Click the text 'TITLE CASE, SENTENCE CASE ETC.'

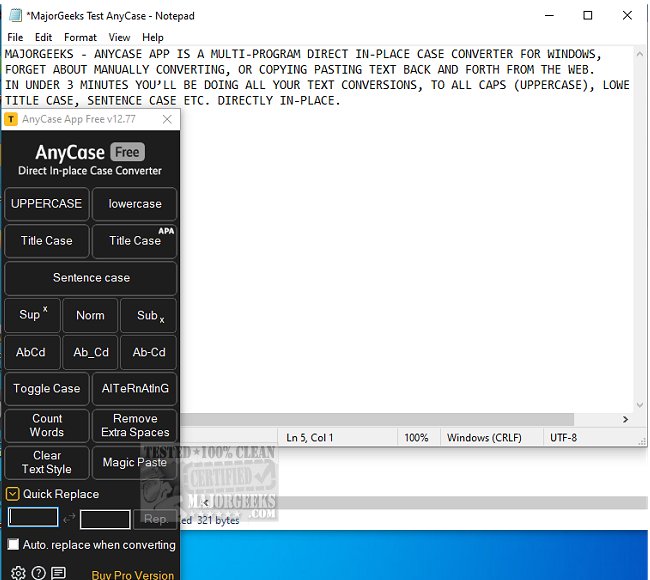(109, 101)
